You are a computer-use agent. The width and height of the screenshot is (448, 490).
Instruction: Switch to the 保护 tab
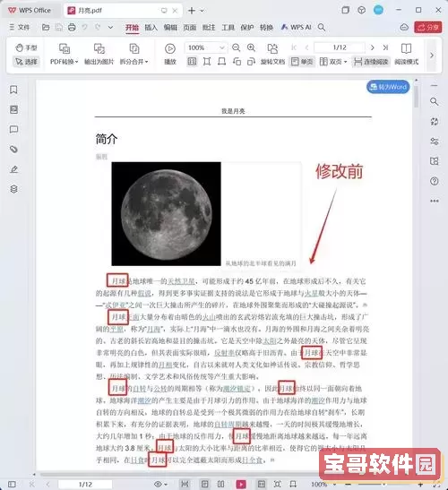[x=247, y=28]
